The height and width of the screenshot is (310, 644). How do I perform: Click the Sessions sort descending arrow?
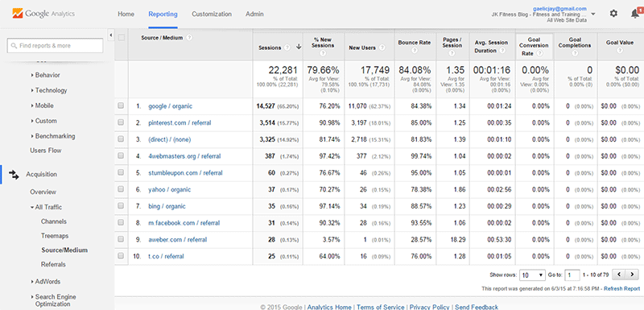(x=299, y=48)
